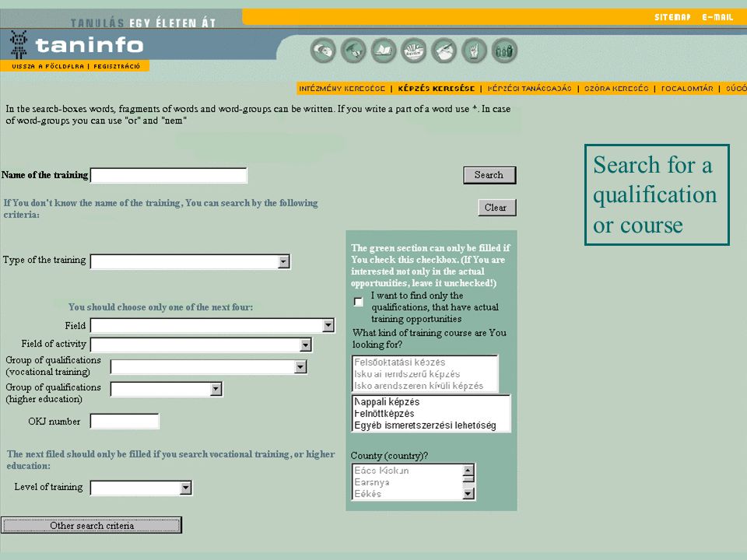Click the people group round icon
This screenshot has width=747, height=560.
click(504, 51)
